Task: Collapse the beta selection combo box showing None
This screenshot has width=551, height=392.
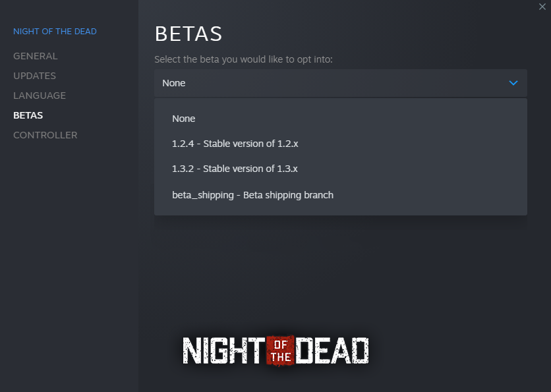Action: click(x=330, y=83)
